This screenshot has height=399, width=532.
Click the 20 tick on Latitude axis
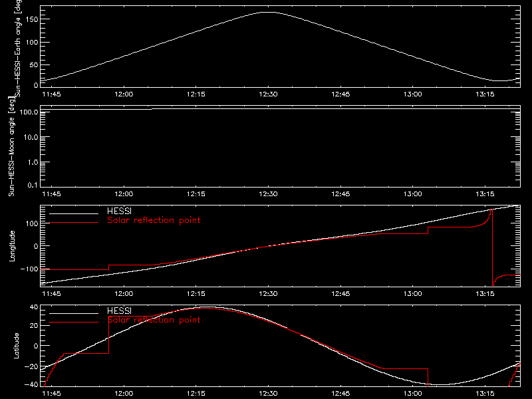[x=34, y=325]
